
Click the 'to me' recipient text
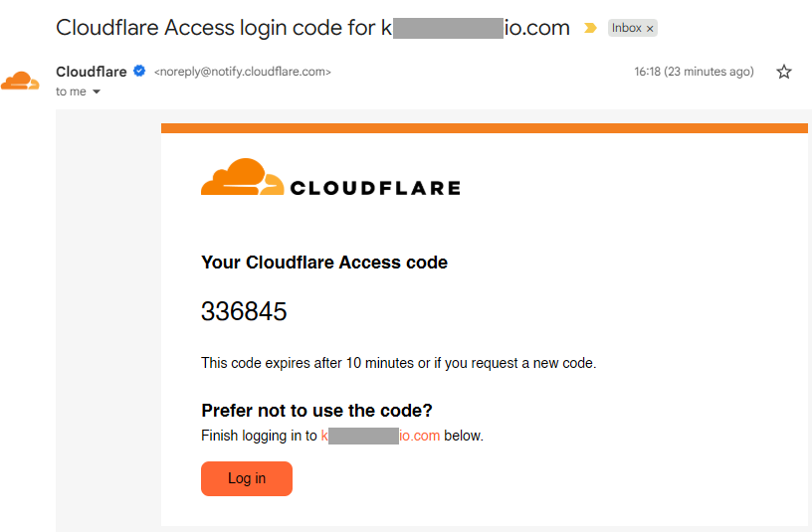point(70,91)
